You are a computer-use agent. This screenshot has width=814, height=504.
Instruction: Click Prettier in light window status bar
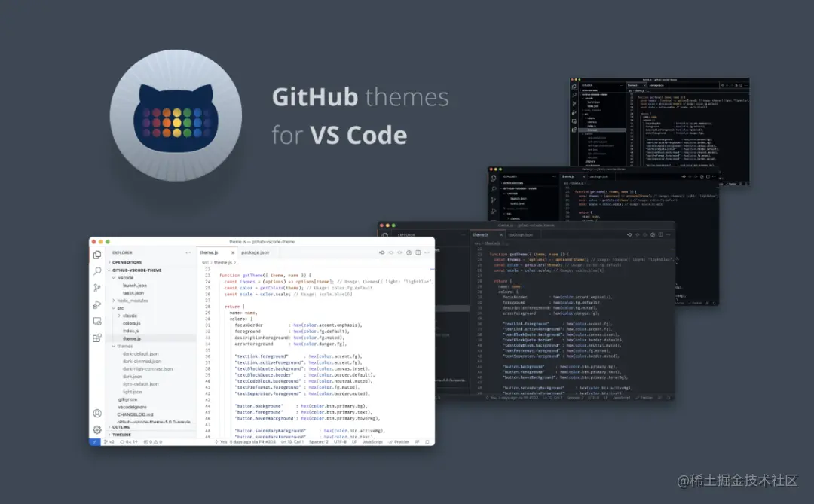[399, 442]
